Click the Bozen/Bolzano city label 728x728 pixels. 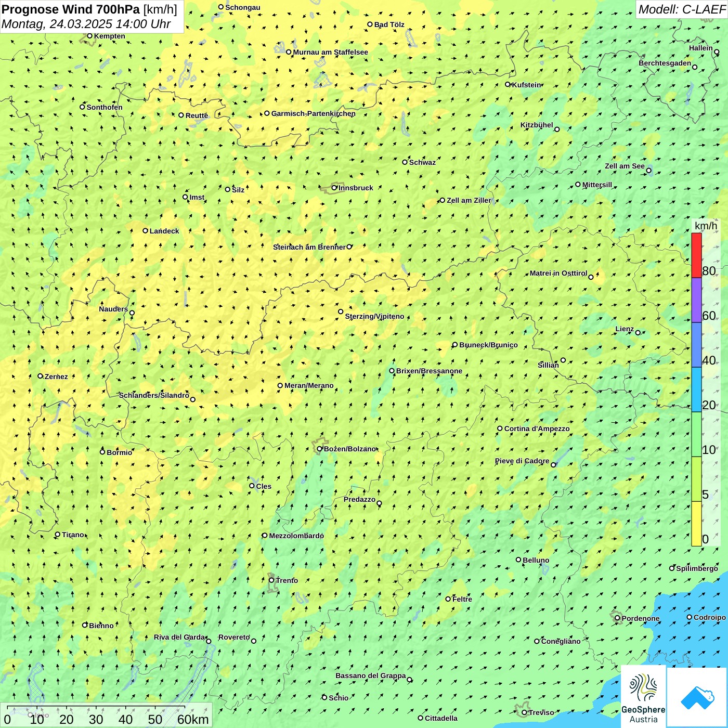[349, 449]
